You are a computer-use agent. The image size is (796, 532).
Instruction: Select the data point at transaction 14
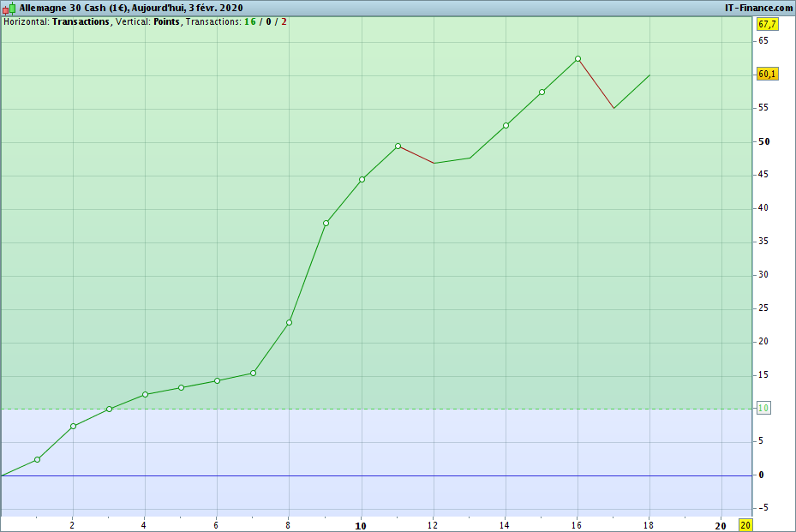point(506,125)
